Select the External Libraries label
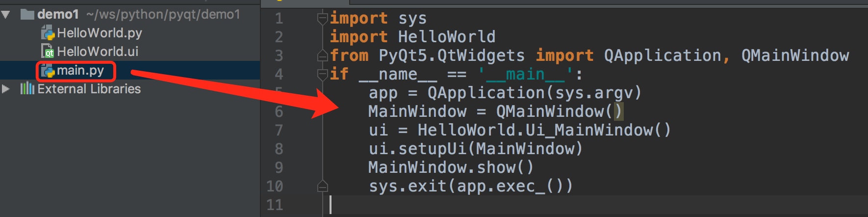Viewport: 868px width, 217px height. click(89, 89)
